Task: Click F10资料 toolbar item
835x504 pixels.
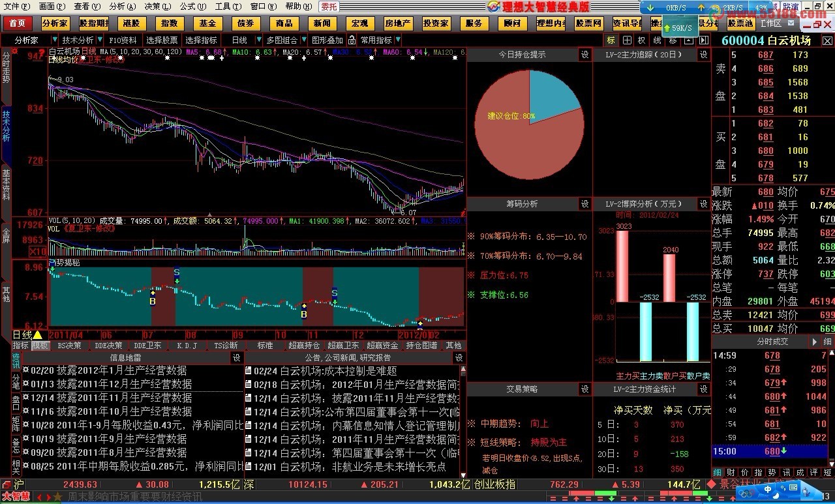Action: coord(123,40)
